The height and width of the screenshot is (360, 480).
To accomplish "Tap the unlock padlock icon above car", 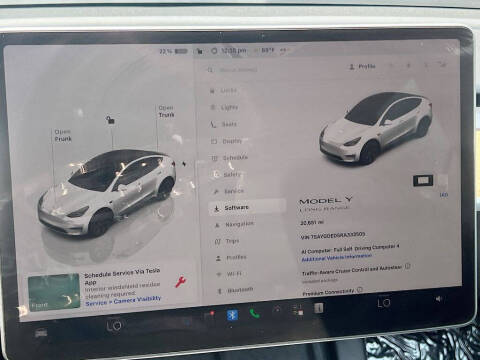I will tap(110, 120).
